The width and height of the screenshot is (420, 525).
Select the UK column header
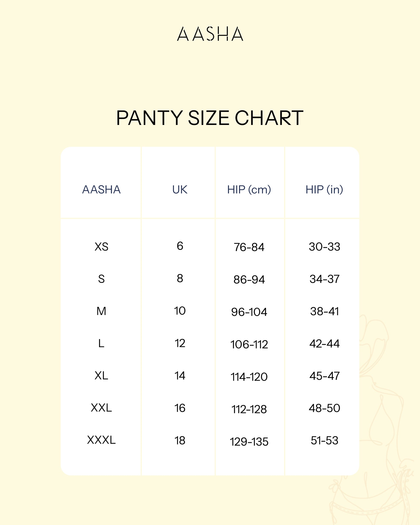tap(180, 190)
